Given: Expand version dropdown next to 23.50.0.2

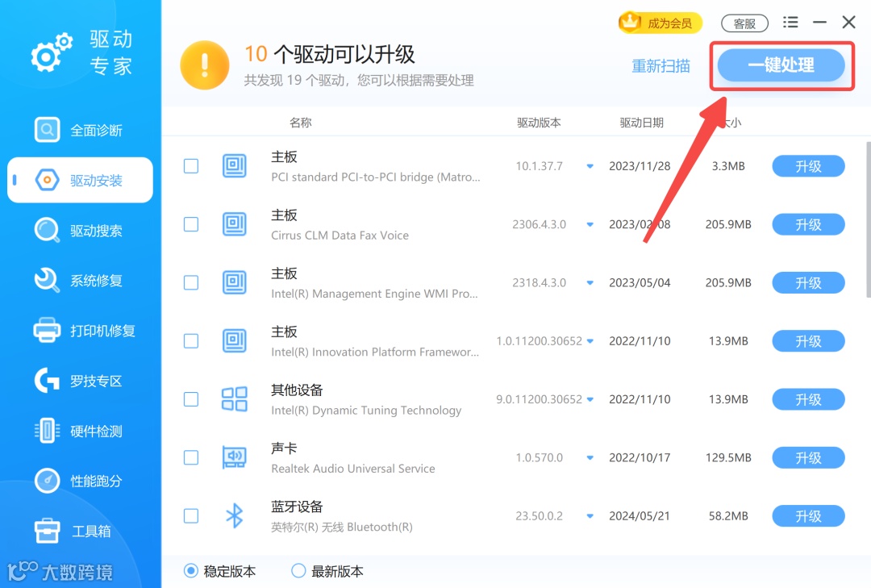Looking at the screenshot, I should point(590,516).
